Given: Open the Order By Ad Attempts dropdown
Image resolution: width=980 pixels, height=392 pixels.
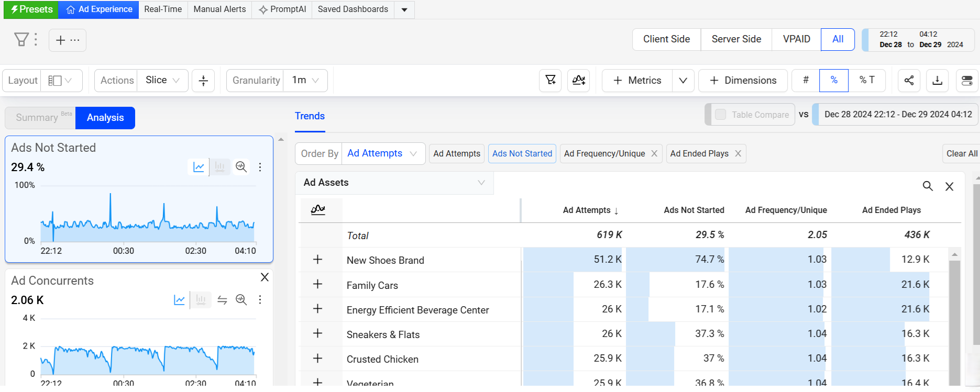Looking at the screenshot, I should click(x=382, y=154).
